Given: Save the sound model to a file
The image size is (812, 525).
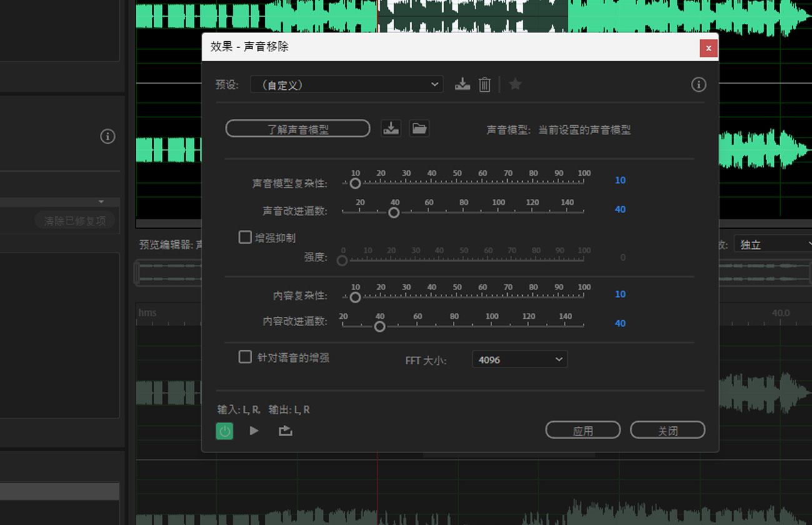Looking at the screenshot, I should coord(391,128).
